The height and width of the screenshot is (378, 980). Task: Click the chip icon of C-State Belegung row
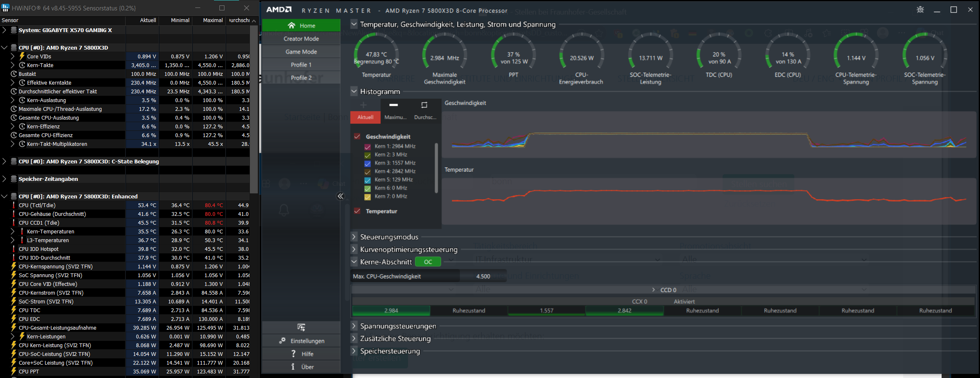pos(14,161)
